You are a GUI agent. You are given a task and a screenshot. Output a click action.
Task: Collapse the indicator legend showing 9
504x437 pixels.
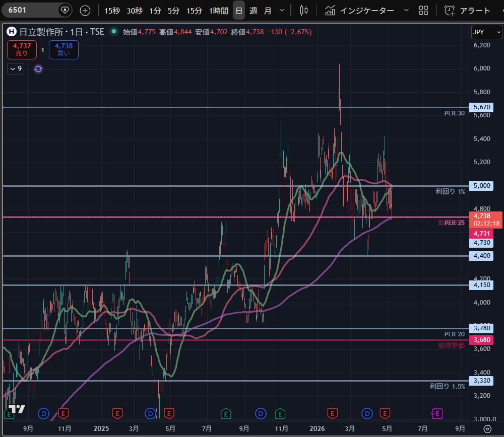coord(16,68)
